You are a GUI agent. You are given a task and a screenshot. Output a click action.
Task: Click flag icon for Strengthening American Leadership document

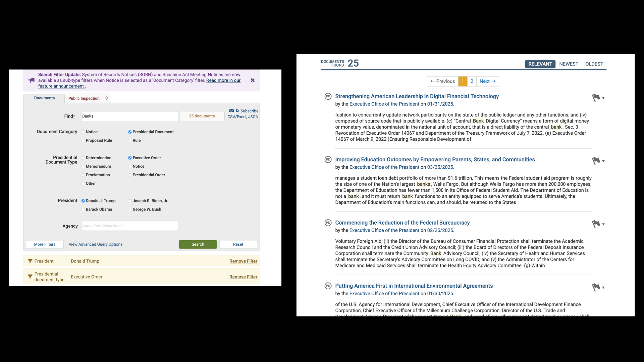[596, 98]
